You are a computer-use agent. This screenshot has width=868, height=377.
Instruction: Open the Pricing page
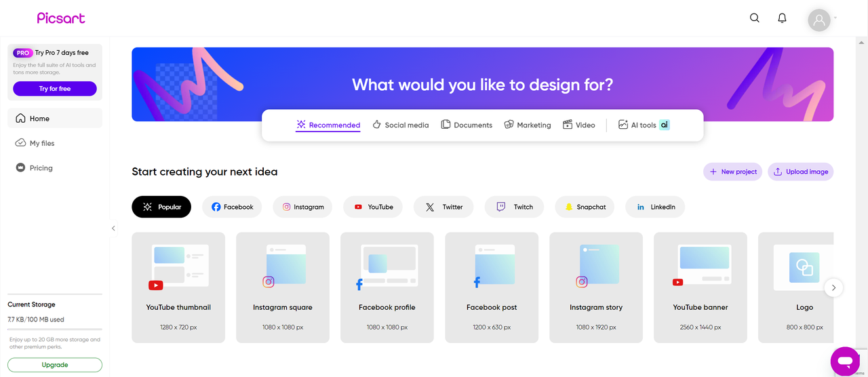tap(41, 168)
